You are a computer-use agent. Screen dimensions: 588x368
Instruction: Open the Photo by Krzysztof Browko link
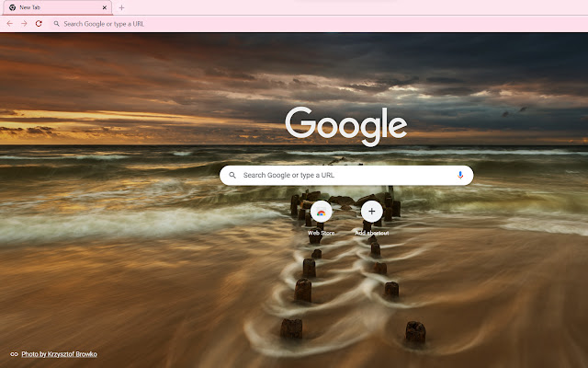click(59, 354)
